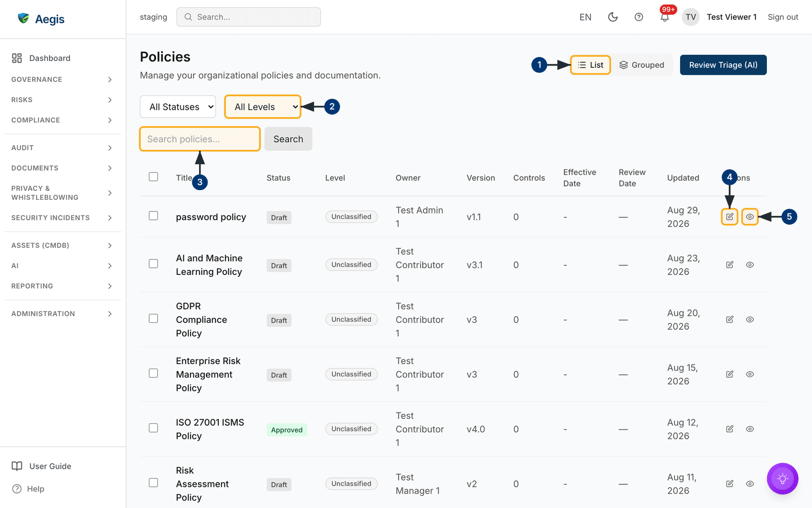Open the ISO 27001 ISMS Policy title
The image size is (812, 508).
coord(210,429)
